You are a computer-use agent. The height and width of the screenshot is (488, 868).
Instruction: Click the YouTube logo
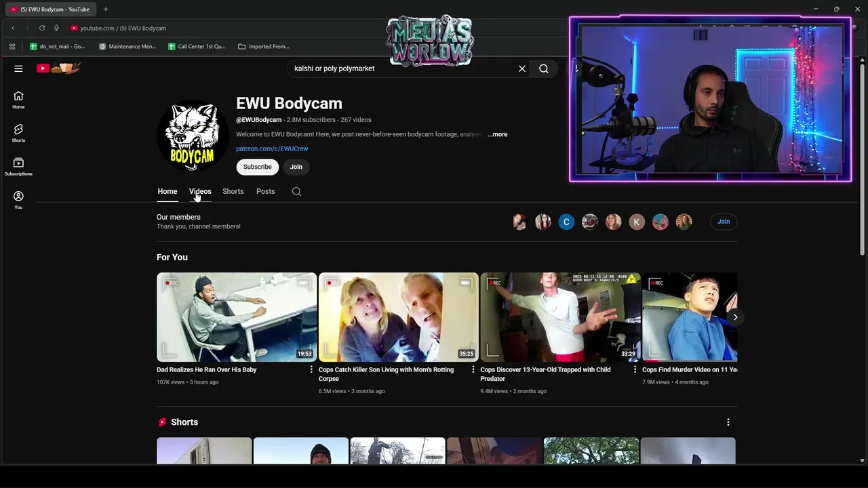(58, 68)
